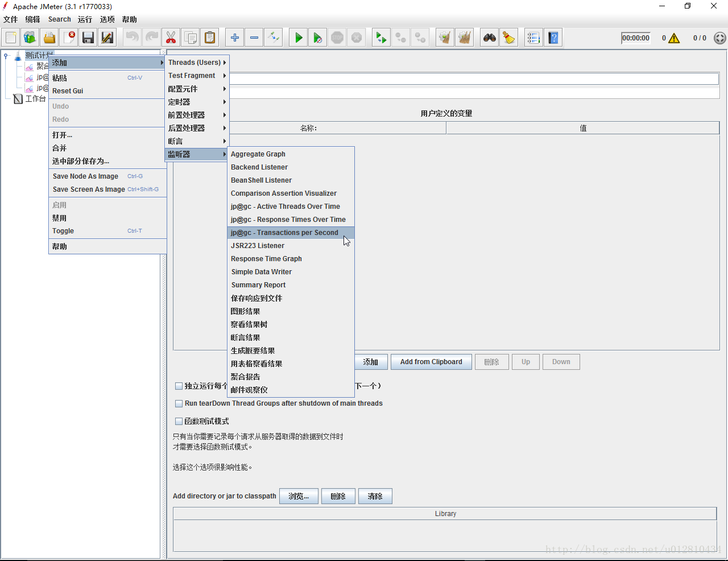The height and width of the screenshot is (561, 728).
Task: Click the Library table header
Action: coord(445,514)
